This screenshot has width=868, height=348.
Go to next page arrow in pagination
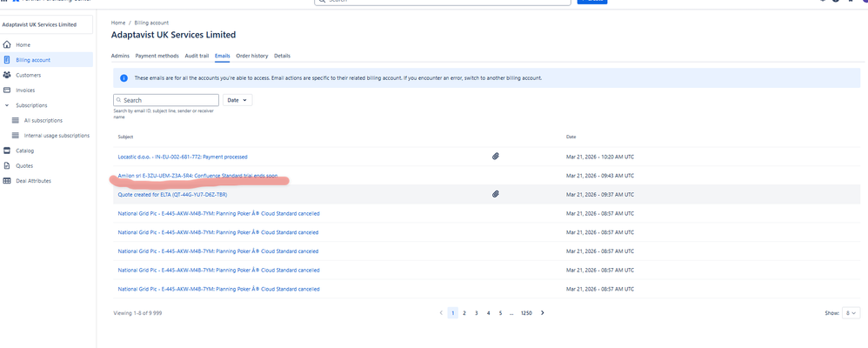(x=542, y=313)
